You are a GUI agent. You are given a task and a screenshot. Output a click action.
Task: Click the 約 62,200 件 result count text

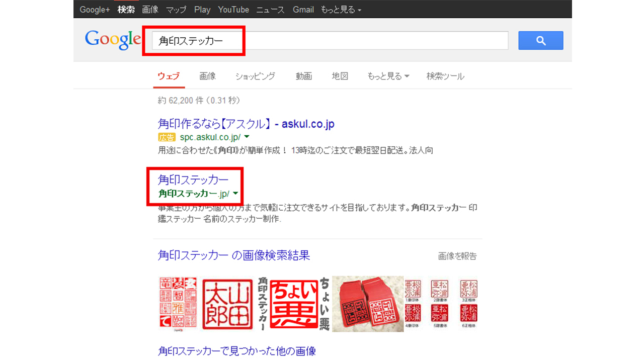tap(199, 101)
